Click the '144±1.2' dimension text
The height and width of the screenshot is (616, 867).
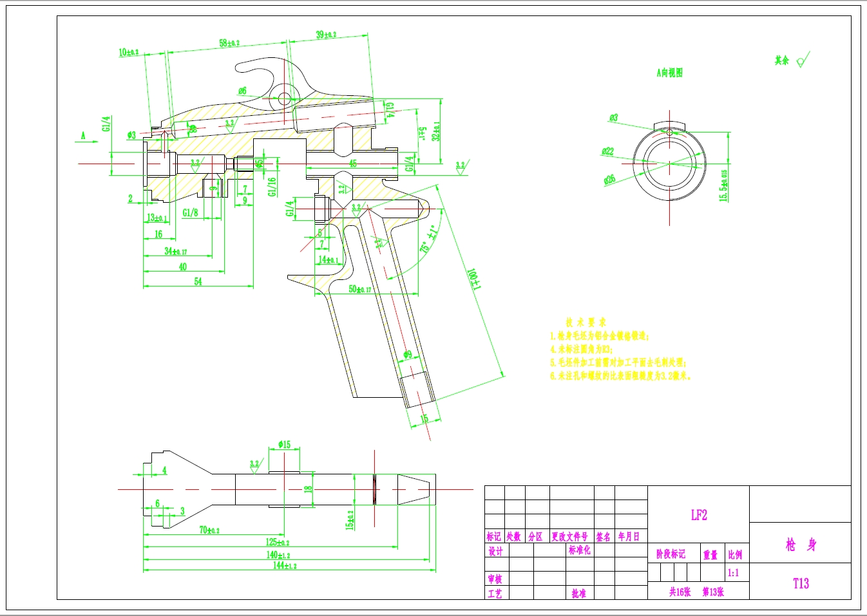pyautogui.click(x=285, y=566)
